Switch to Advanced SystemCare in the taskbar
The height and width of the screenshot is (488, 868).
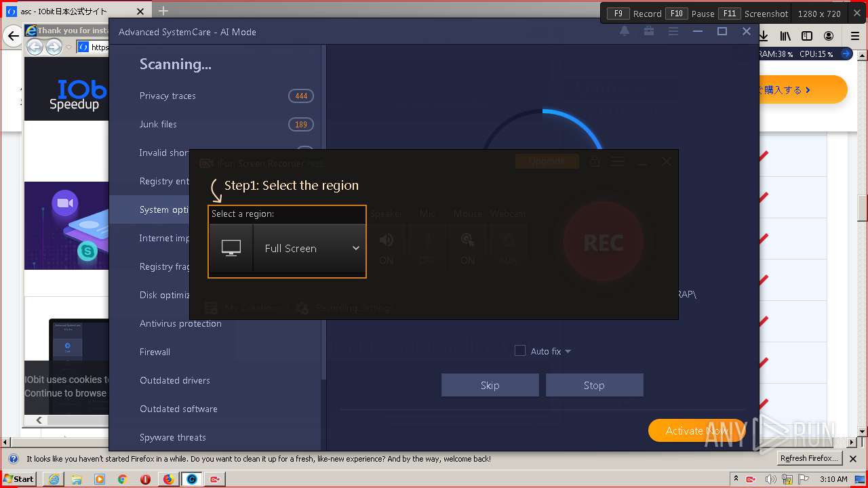pos(192,479)
